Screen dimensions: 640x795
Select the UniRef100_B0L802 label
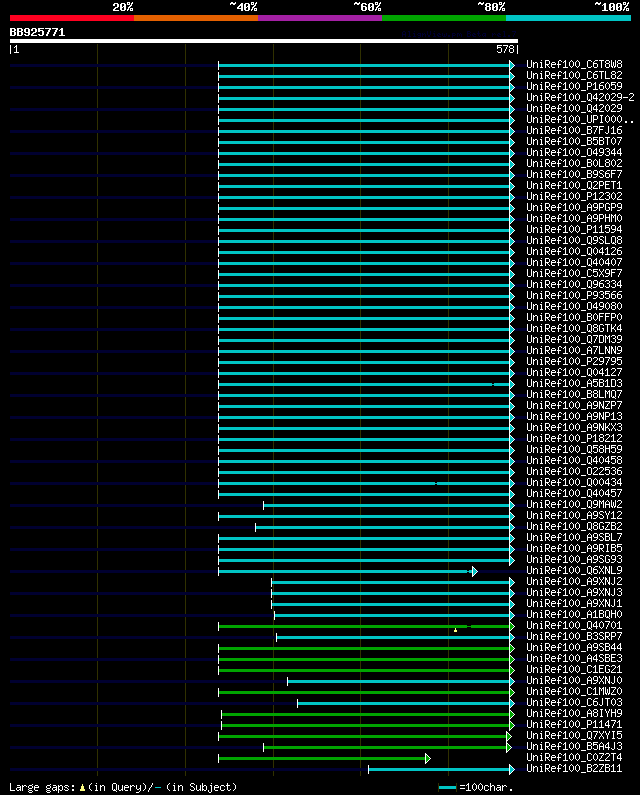pyautogui.click(x=574, y=163)
